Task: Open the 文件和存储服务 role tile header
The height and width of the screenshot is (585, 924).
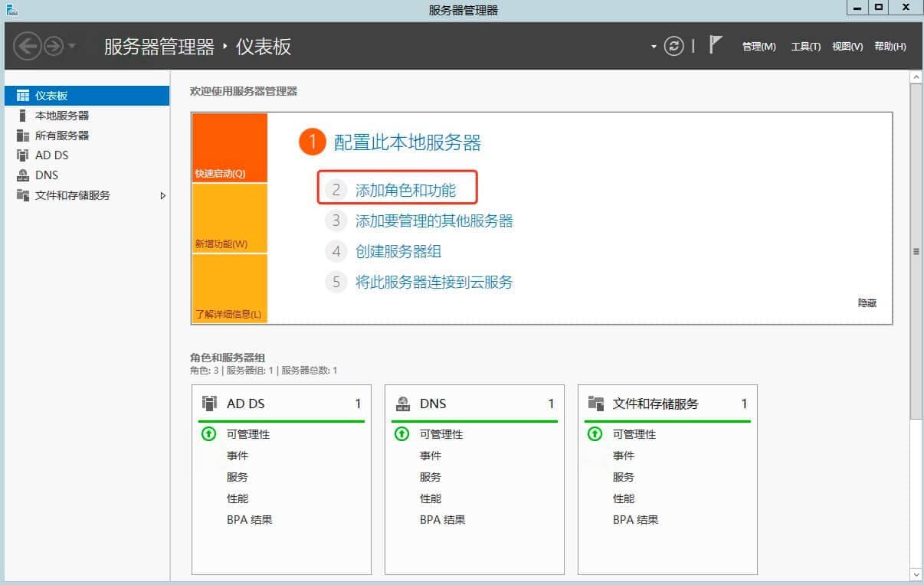Action: 667,404
